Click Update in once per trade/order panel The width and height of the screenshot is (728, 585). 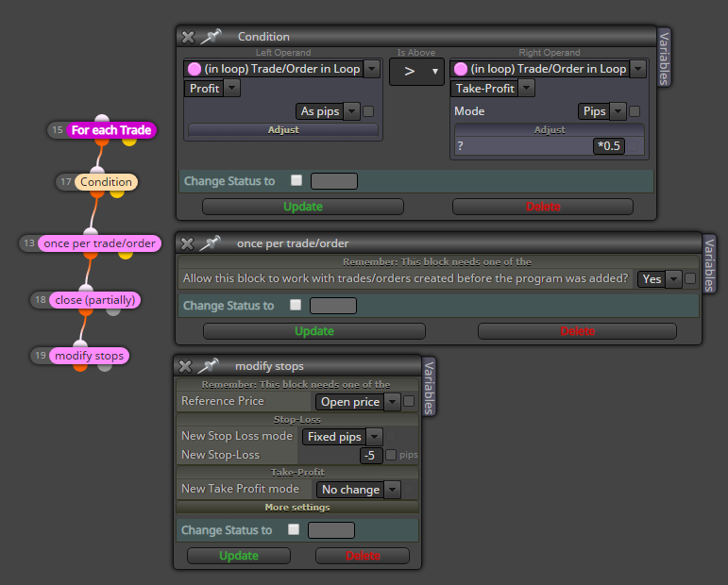click(x=314, y=331)
